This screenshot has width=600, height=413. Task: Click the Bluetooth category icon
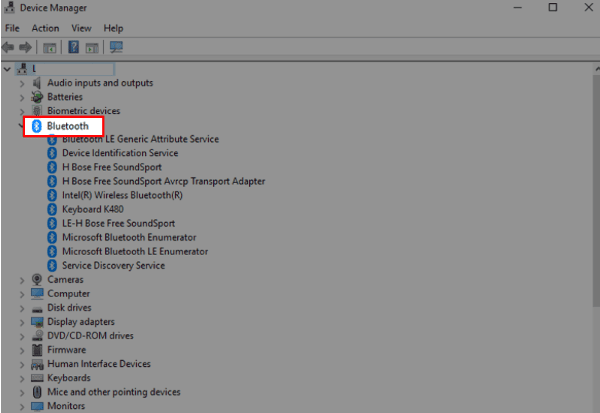[36, 126]
